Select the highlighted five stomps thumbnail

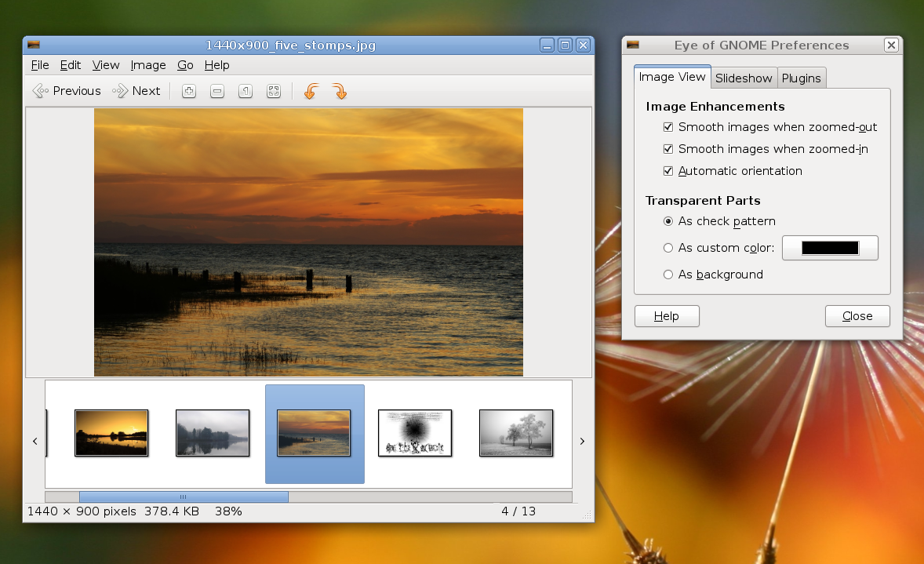314,433
